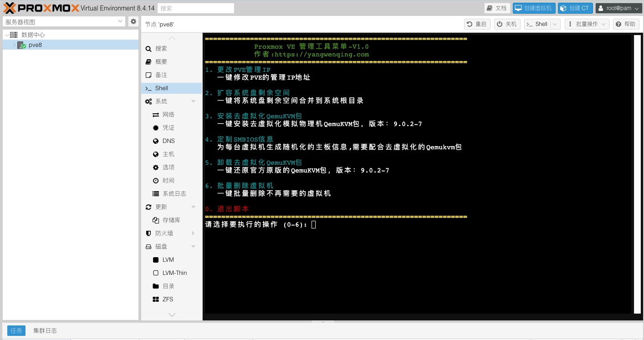Open the 概要 summary page

[x=161, y=62]
